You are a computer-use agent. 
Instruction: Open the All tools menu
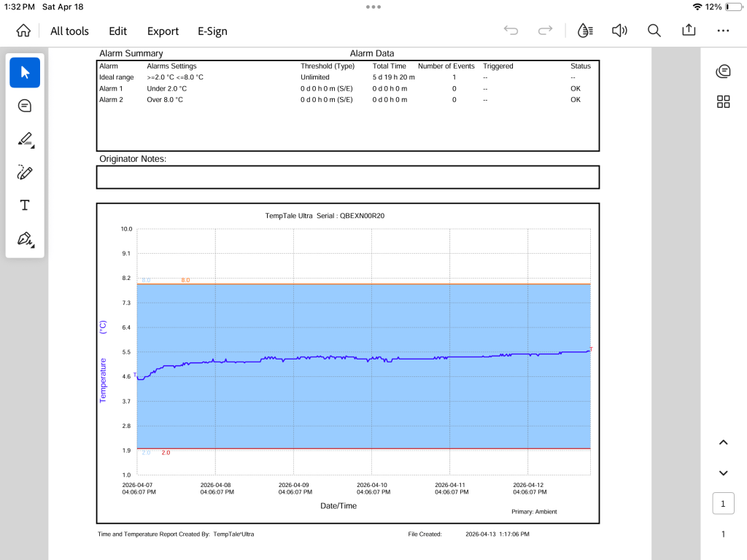(x=69, y=31)
